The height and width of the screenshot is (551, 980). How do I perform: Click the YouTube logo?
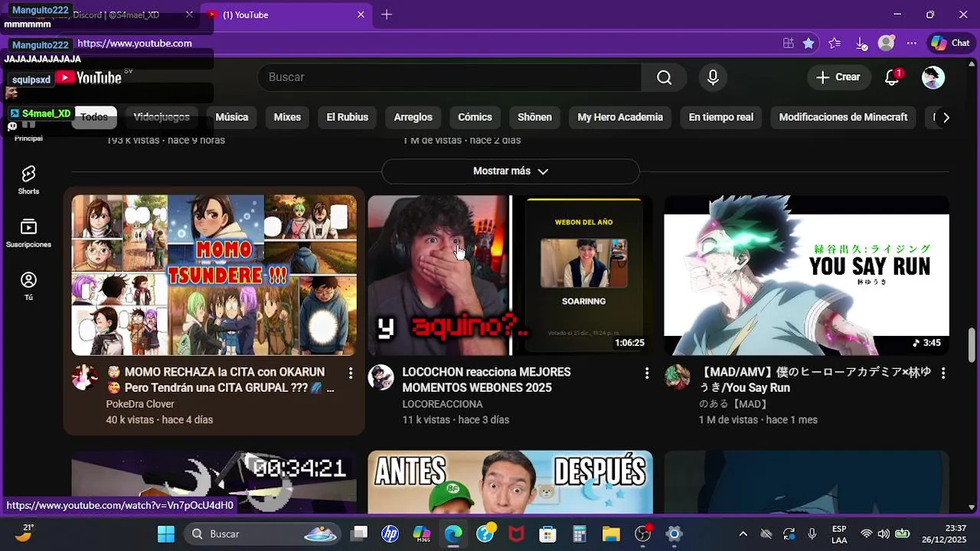88,77
